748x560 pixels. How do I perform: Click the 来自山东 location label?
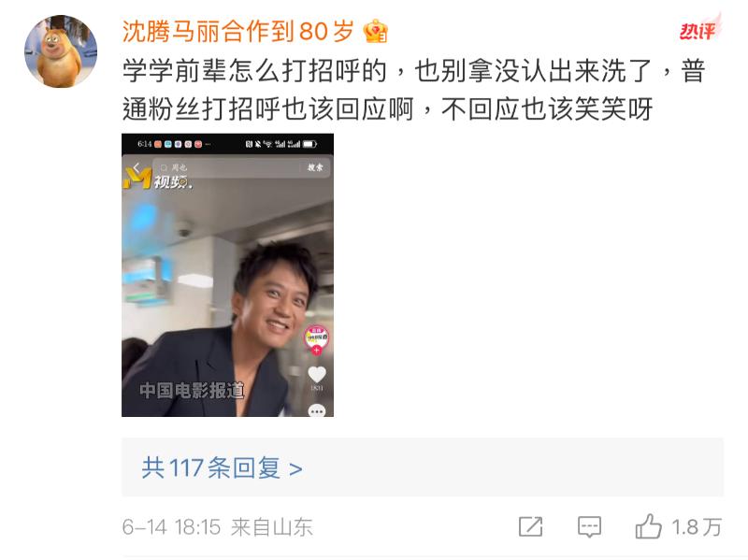(x=271, y=527)
